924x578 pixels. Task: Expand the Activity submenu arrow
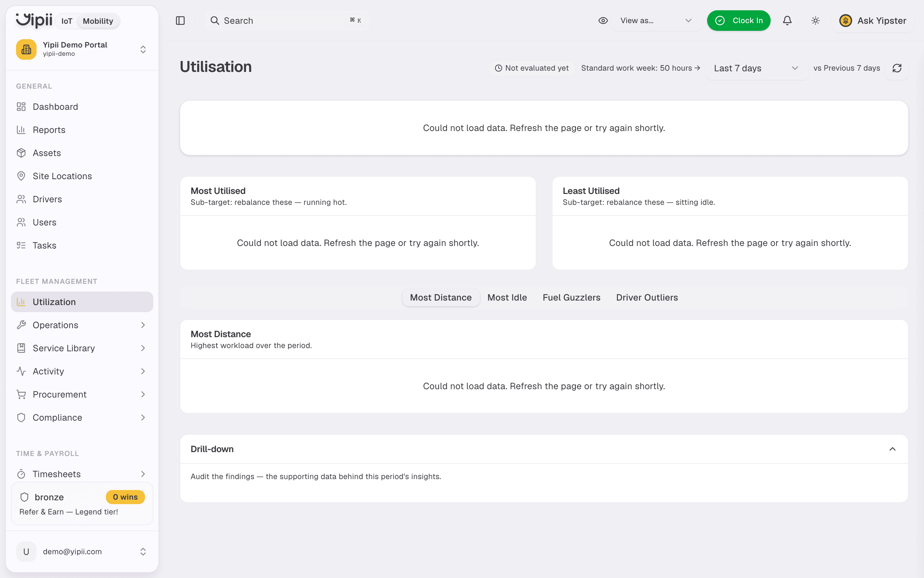[x=143, y=371]
